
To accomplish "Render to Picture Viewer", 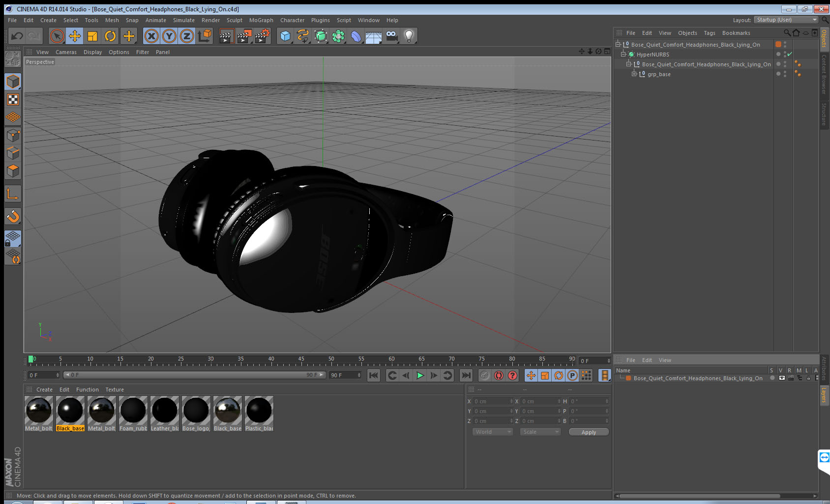I will (244, 36).
